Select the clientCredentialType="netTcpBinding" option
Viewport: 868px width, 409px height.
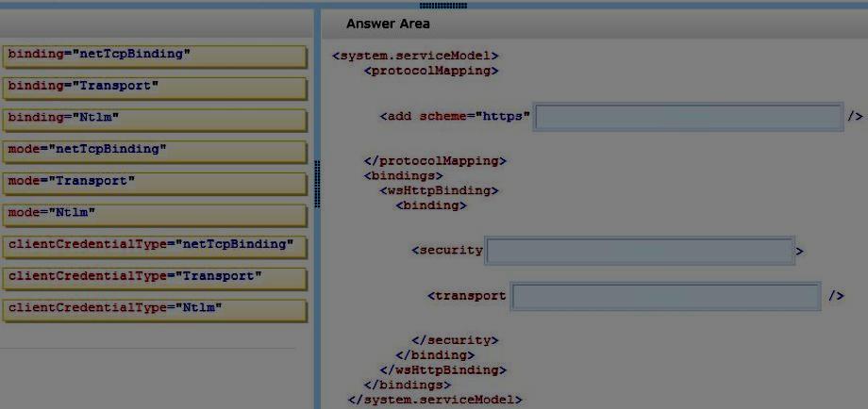coord(154,247)
